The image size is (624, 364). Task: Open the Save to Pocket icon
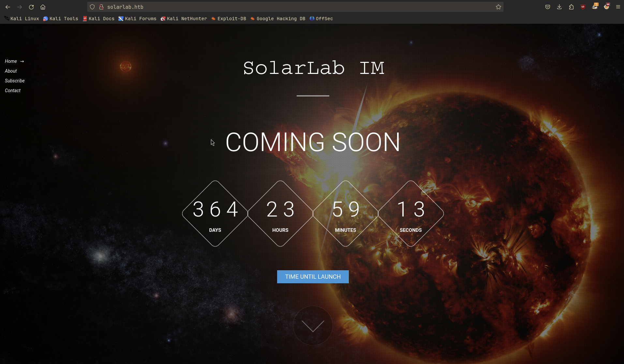click(547, 7)
